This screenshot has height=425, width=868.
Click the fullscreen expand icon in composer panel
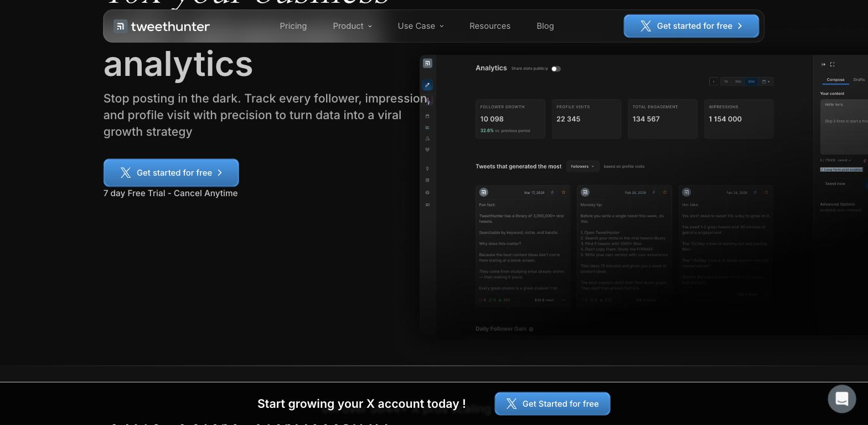[x=832, y=64]
